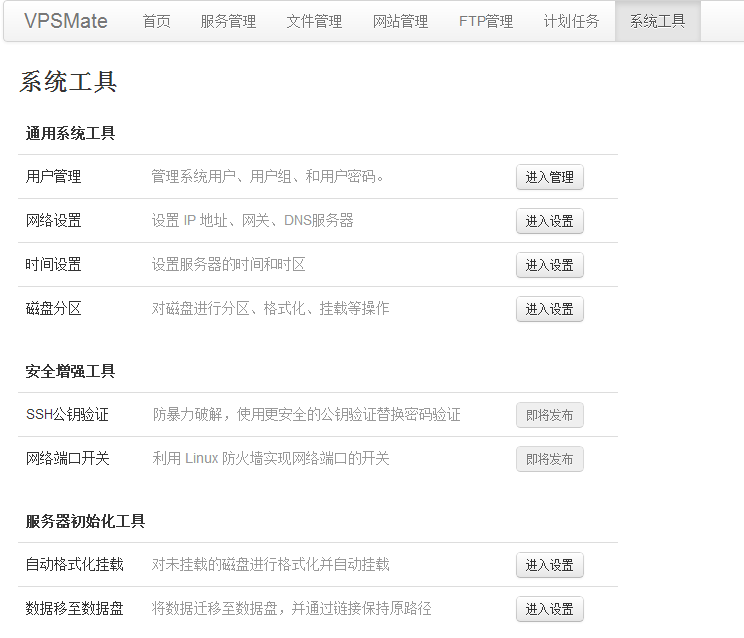Open the 服务管理 tab
The width and height of the screenshot is (744, 638).
point(228,21)
